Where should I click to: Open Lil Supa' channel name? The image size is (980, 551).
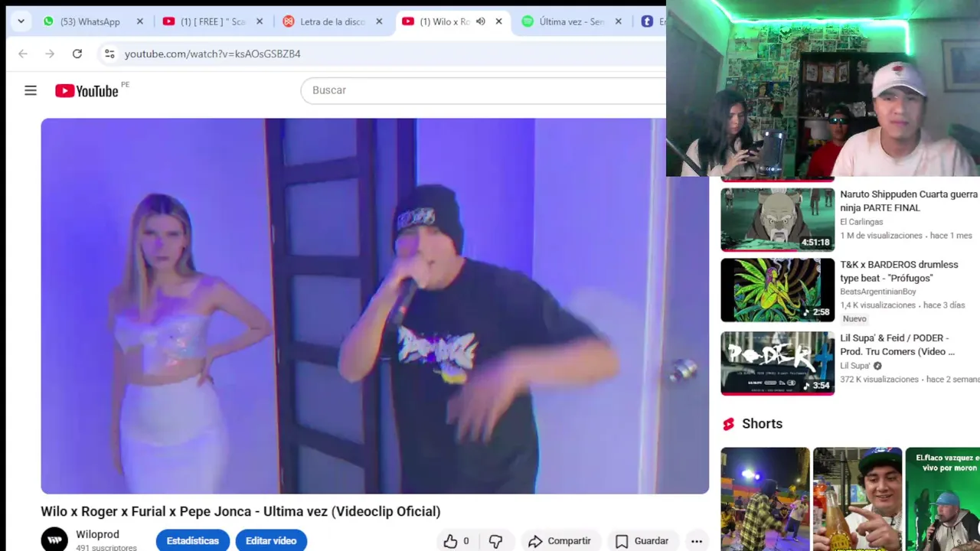point(855,366)
